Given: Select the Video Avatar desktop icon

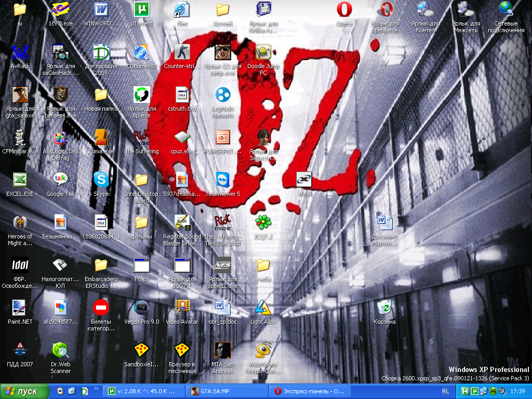Looking at the screenshot, I should (x=182, y=312).
